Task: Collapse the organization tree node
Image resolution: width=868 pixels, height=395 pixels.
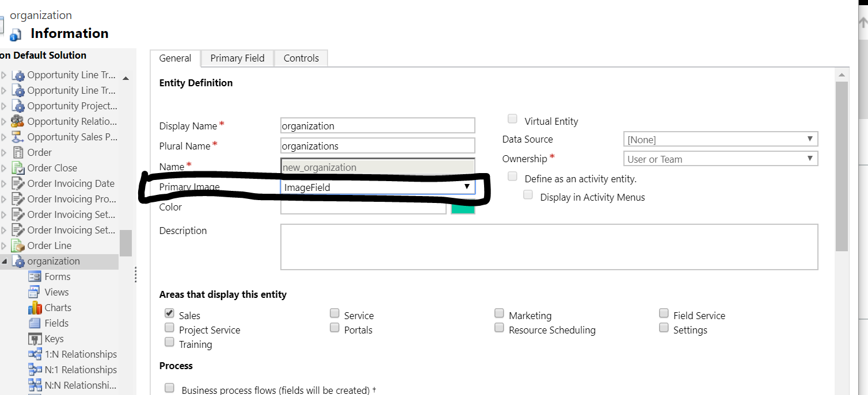Action: coord(5,262)
